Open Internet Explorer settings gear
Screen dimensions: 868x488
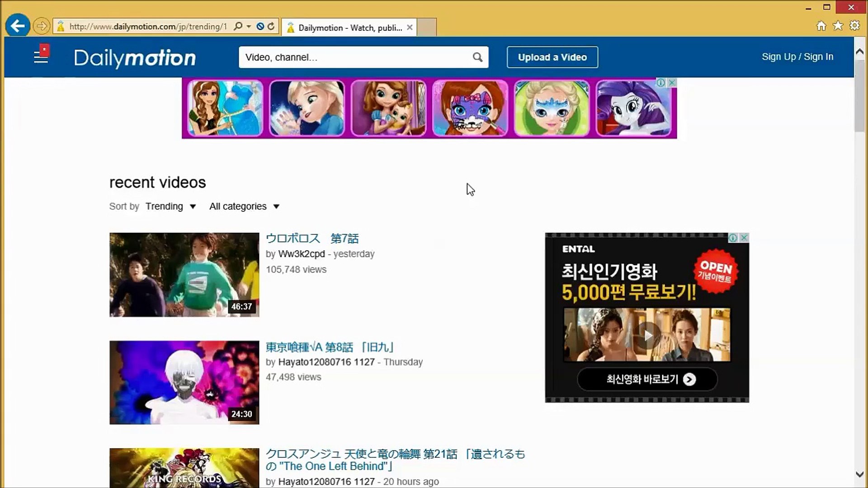click(855, 26)
